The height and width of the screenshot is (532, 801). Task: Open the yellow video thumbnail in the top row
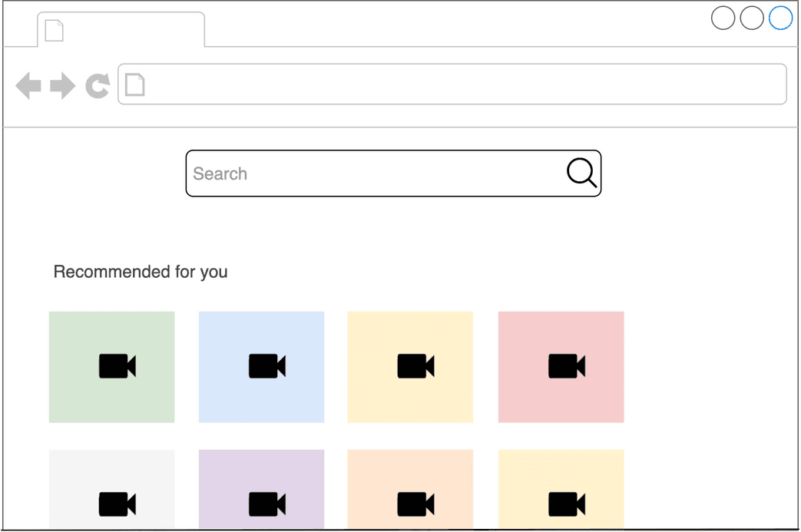coord(409,366)
